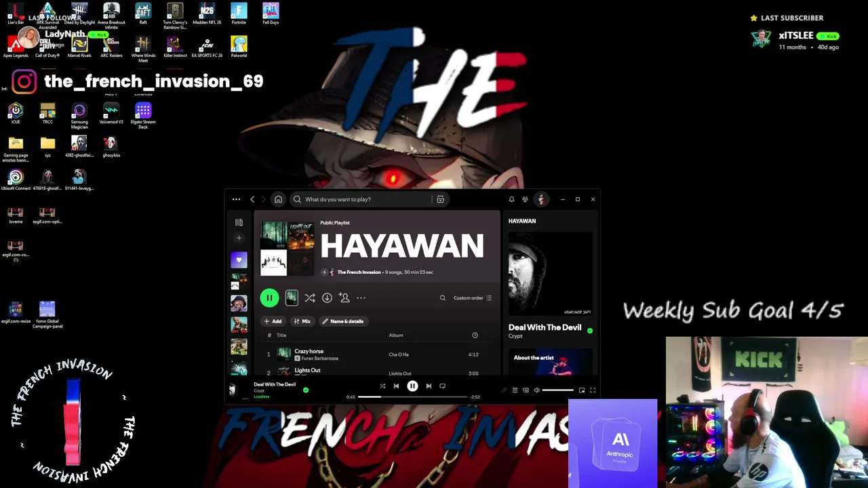Open the playback queue icon
Viewport: 868px width, 488px height.
click(x=515, y=390)
